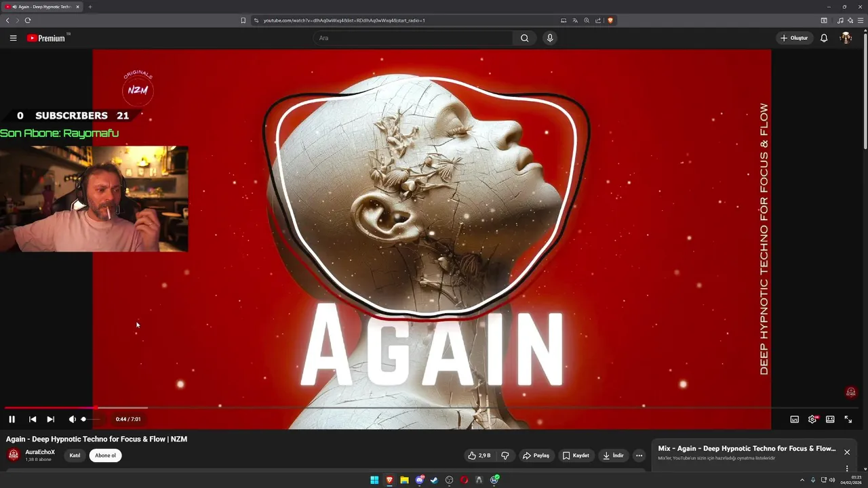Screen dimensions: 868x488
Task: Open the Oluştur create button
Action: (x=794, y=38)
